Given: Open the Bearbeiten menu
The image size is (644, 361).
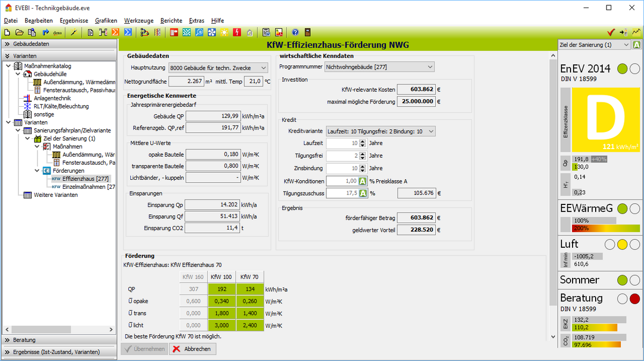Looking at the screenshot, I should [39, 20].
